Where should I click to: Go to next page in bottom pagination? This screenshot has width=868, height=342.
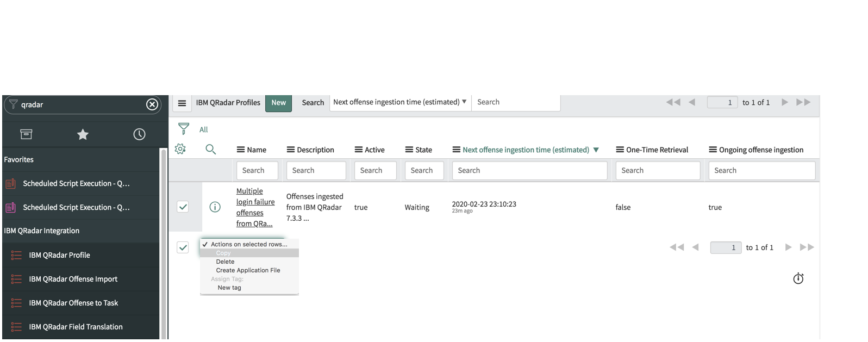click(x=788, y=247)
